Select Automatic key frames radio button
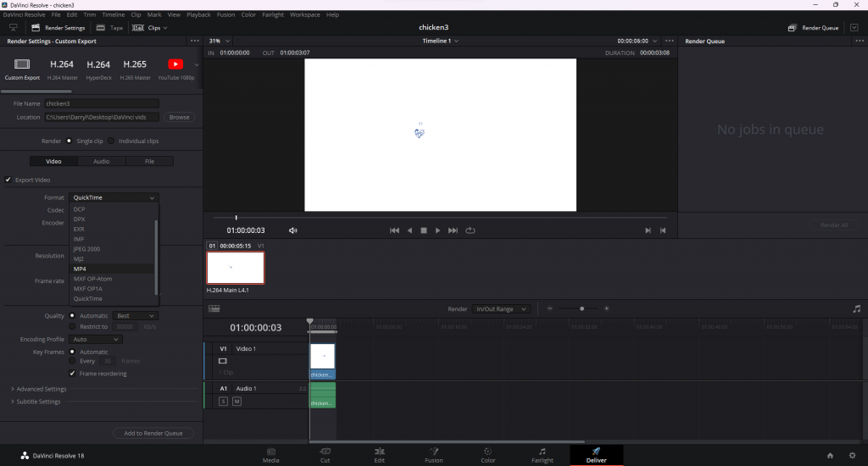The width and height of the screenshot is (868, 466). pyautogui.click(x=72, y=352)
